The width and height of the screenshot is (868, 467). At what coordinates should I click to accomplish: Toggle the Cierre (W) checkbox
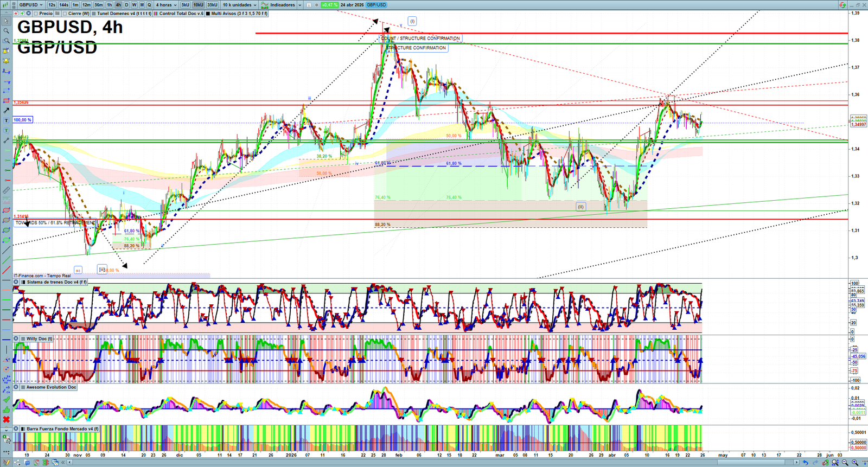click(65, 14)
